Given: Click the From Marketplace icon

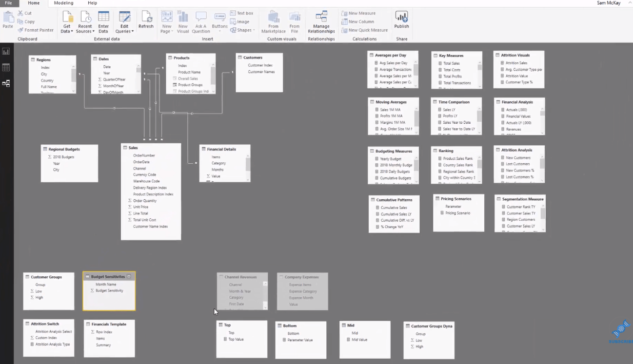Looking at the screenshot, I should click(273, 17).
